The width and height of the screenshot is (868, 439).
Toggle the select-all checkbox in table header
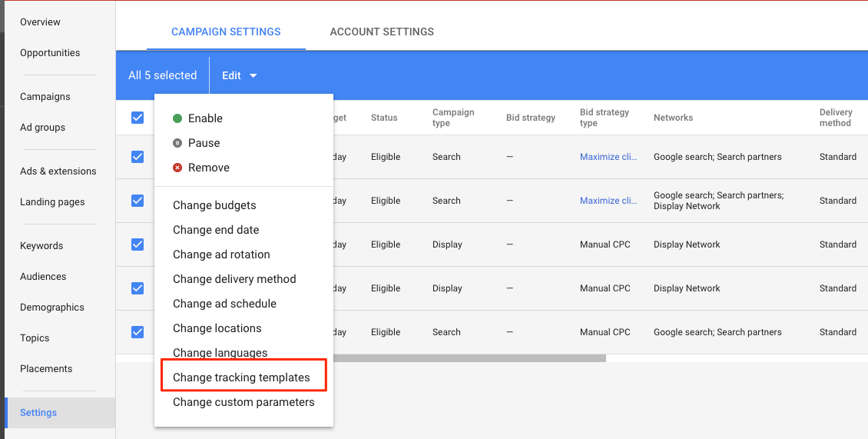pyautogui.click(x=137, y=118)
